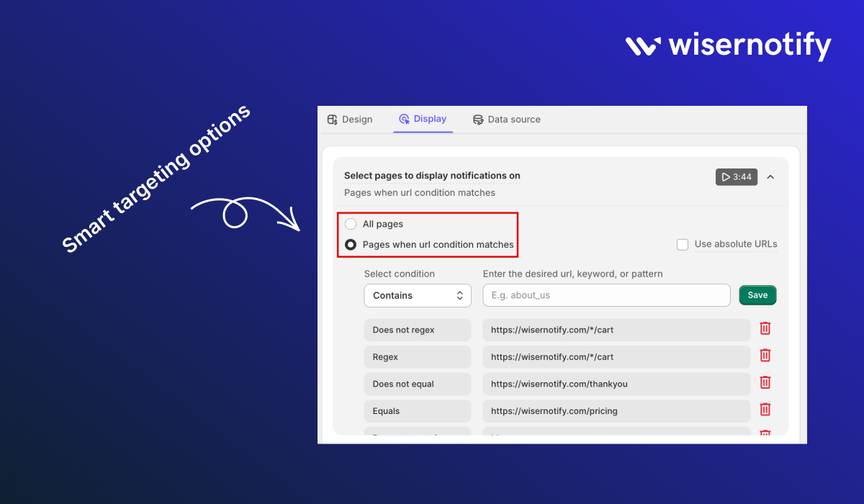Enable the Use absolute URLs checkbox
The height and width of the screenshot is (504, 864).
point(683,245)
